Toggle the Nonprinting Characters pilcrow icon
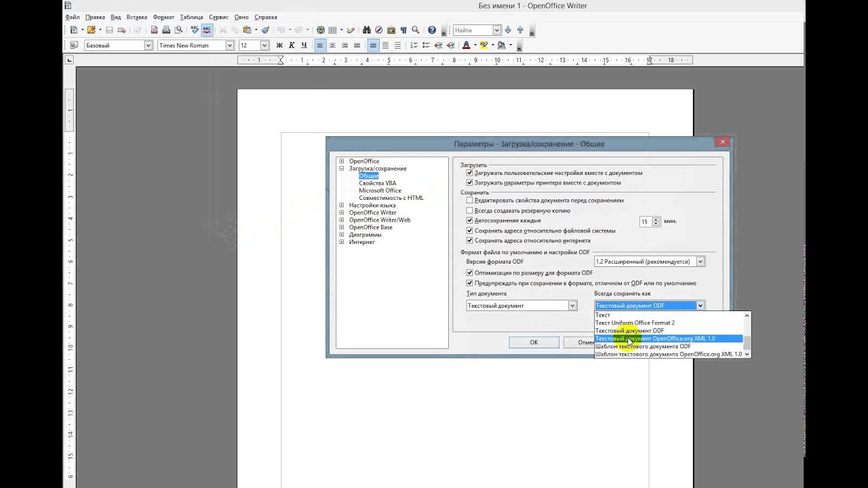The image size is (868, 488). [x=403, y=30]
